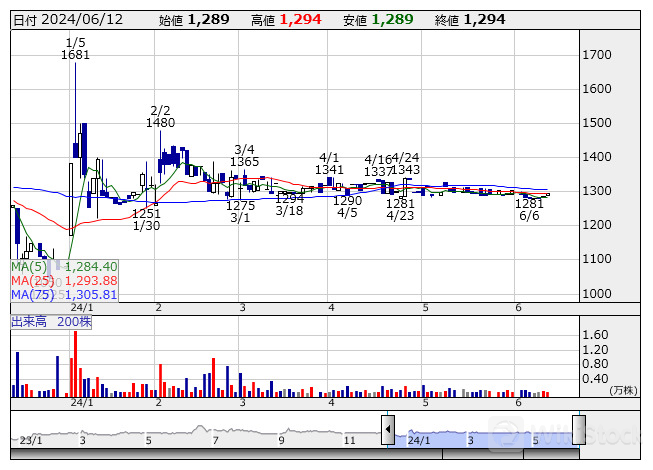Click the 終値 1,294 closing price value
653x470 pixels.
point(470,20)
